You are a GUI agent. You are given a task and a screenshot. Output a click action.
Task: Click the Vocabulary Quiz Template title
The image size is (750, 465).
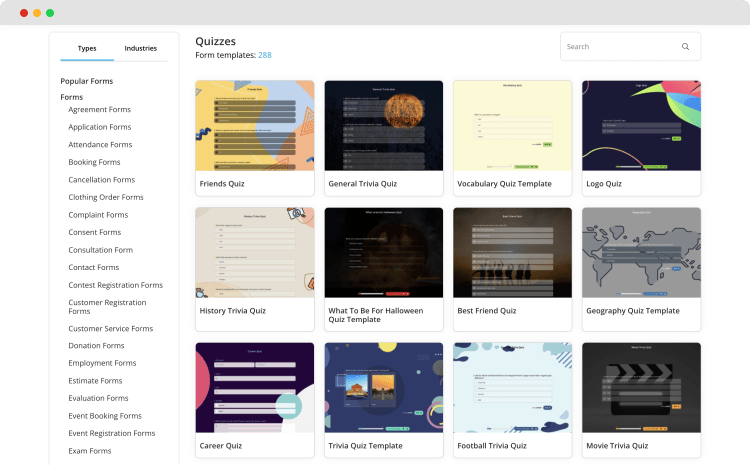point(504,184)
